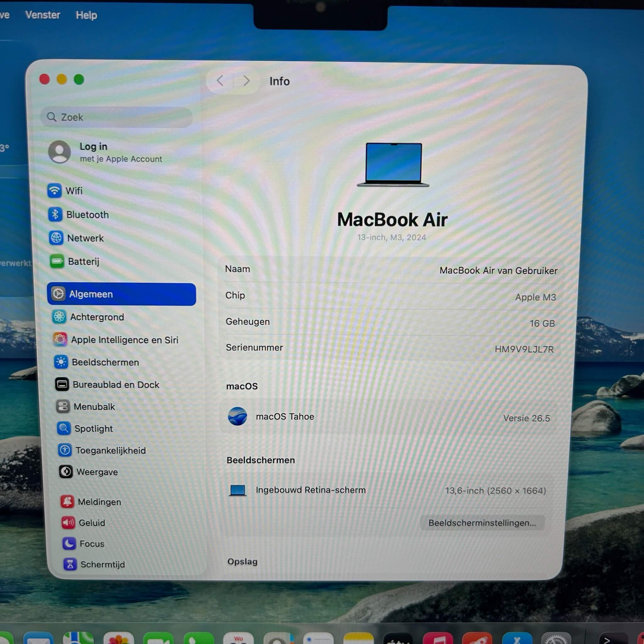Click the macOS Tahoe version row

(x=389, y=417)
